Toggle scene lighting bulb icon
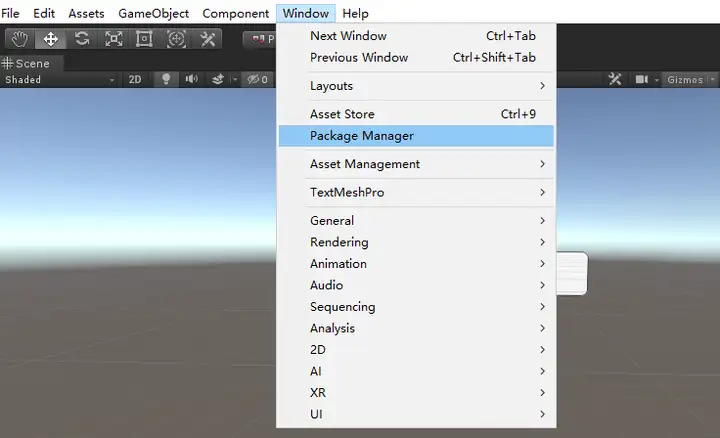This screenshot has height=438, width=720. pyautogui.click(x=166, y=79)
